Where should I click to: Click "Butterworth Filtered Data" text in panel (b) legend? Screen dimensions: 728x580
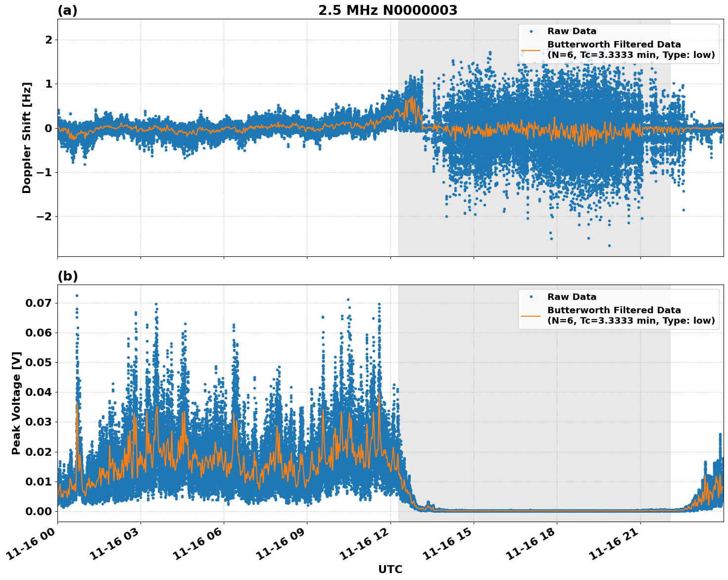[614, 310]
